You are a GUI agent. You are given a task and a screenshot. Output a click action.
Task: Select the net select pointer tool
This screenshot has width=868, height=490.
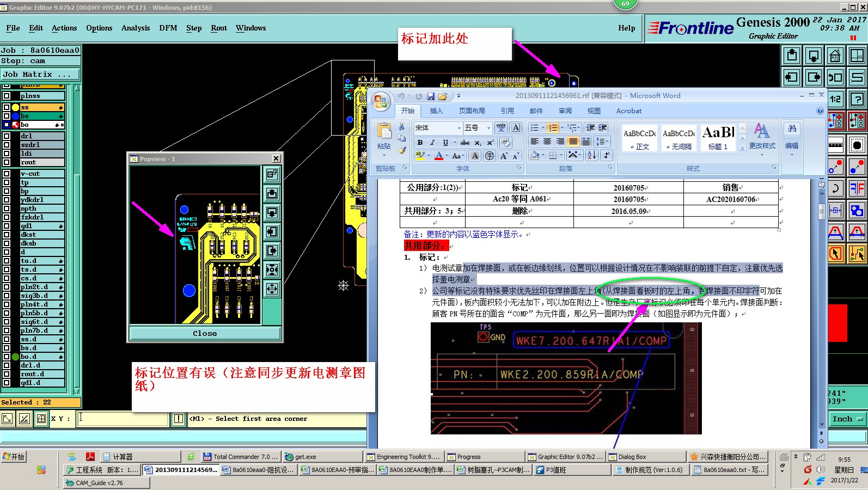pos(857,254)
